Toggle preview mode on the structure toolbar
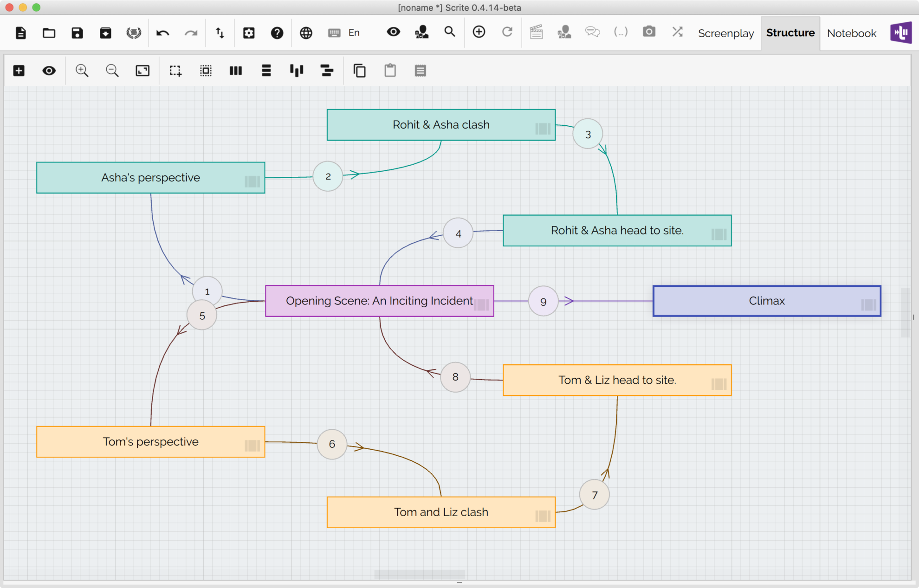This screenshot has width=919, height=588. pos(49,71)
